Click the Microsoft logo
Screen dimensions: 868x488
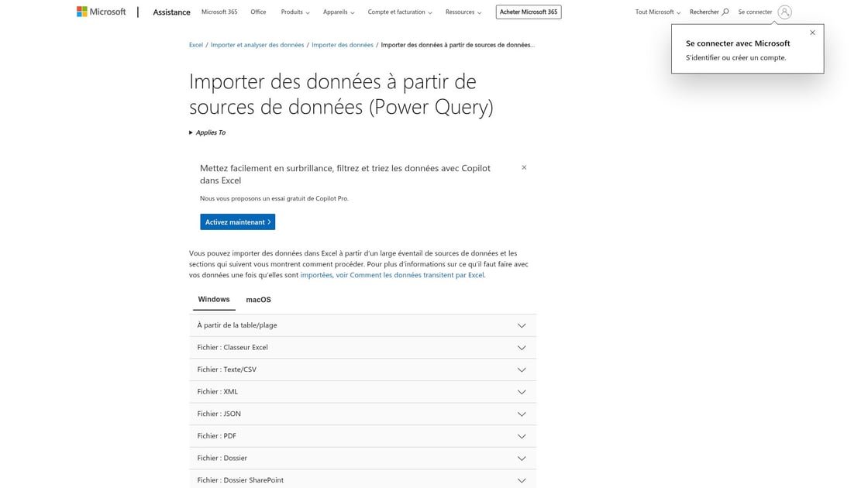point(102,12)
